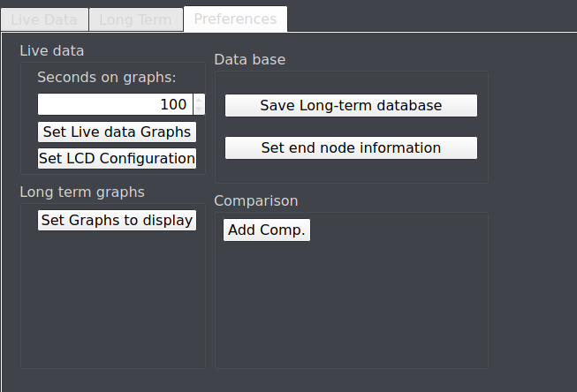Screen dimensions: 577x392
Task: Decrease seconds value with the down arrow
Action: point(199,109)
